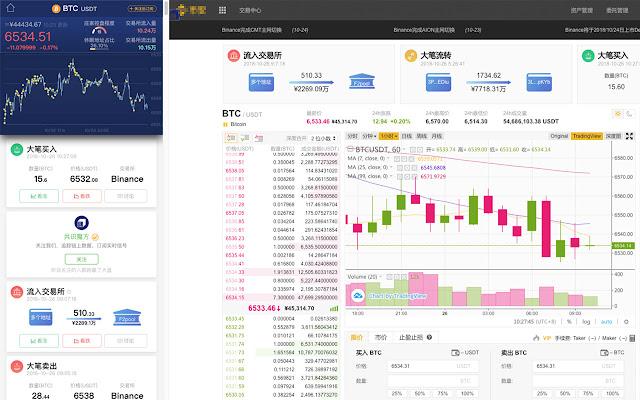The width and height of the screenshot is (640, 400).
Task: Toggle auto scale on the chart
Action: coord(607,322)
